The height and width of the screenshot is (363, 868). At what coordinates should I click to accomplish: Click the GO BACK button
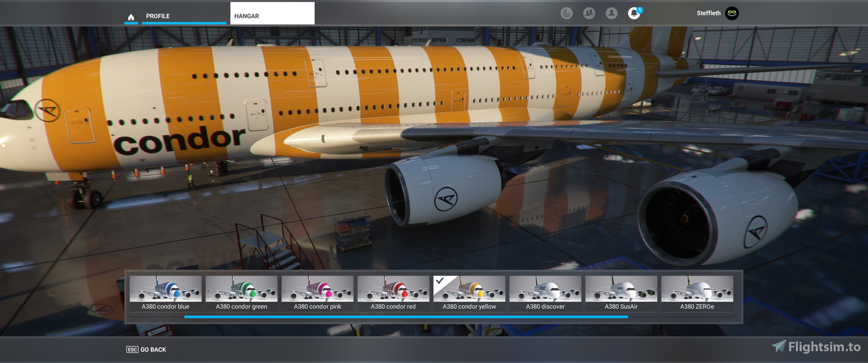pyautogui.click(x=146, y=349)
